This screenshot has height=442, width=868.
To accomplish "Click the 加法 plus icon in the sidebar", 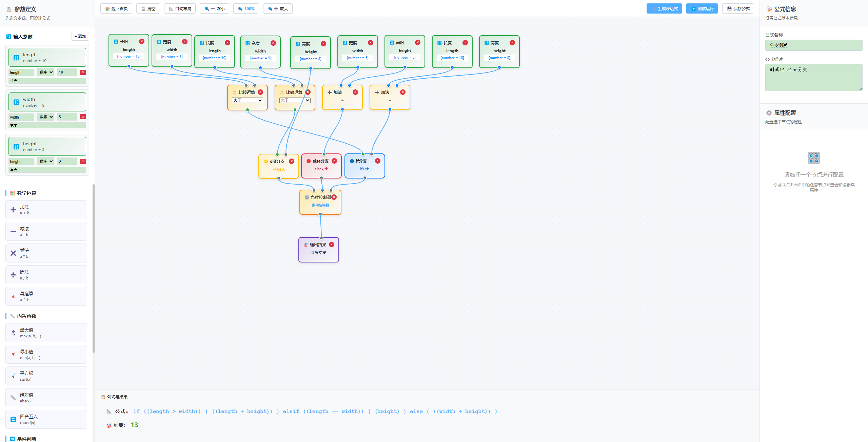I will [13, 210].
